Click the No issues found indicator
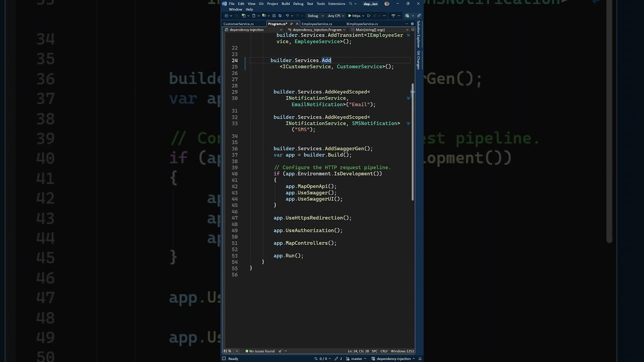This screenshot has height=362, width=644. pyautogui.click(x=260, y=351)
